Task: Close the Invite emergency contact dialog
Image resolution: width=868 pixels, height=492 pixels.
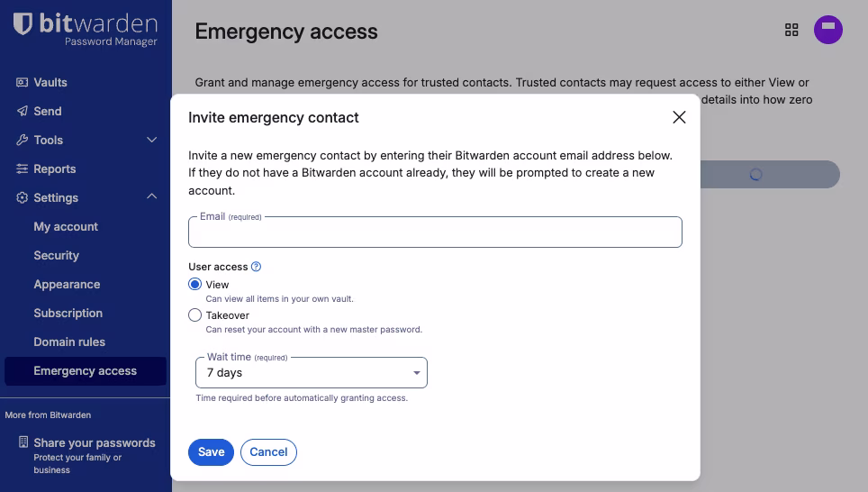Action: (x=679, y=117)
